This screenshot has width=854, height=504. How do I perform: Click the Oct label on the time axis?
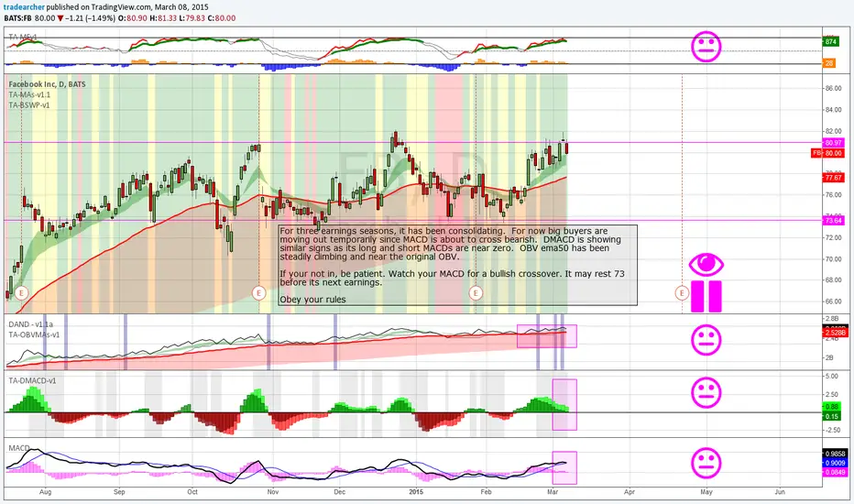(x=192, y=491)
